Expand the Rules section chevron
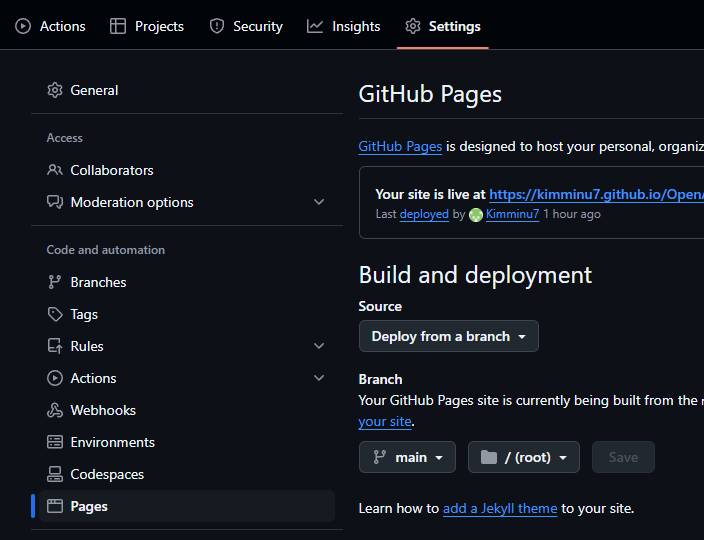Screen dimensions: 704x540 click(x=319, y=346)
